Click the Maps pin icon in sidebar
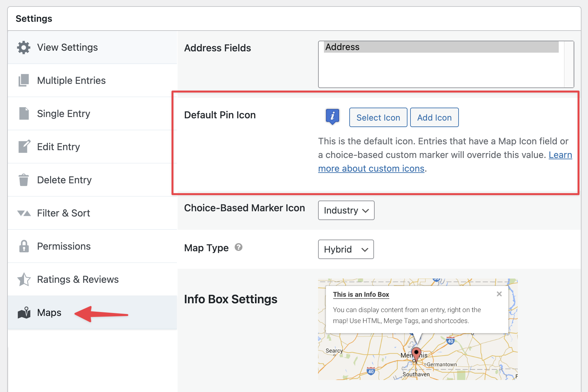588x392 pixels. 24,313
